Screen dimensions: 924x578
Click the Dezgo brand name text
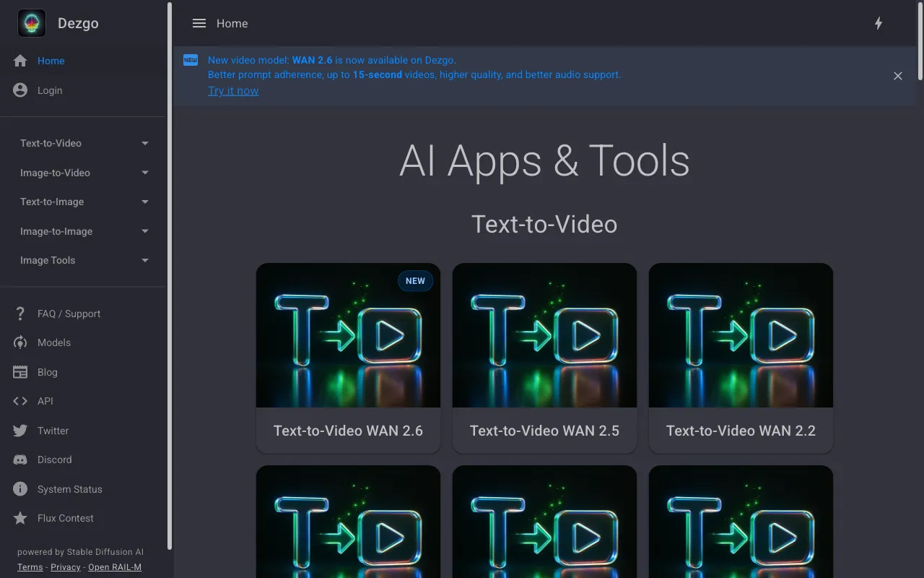click(x=78, y=23)
